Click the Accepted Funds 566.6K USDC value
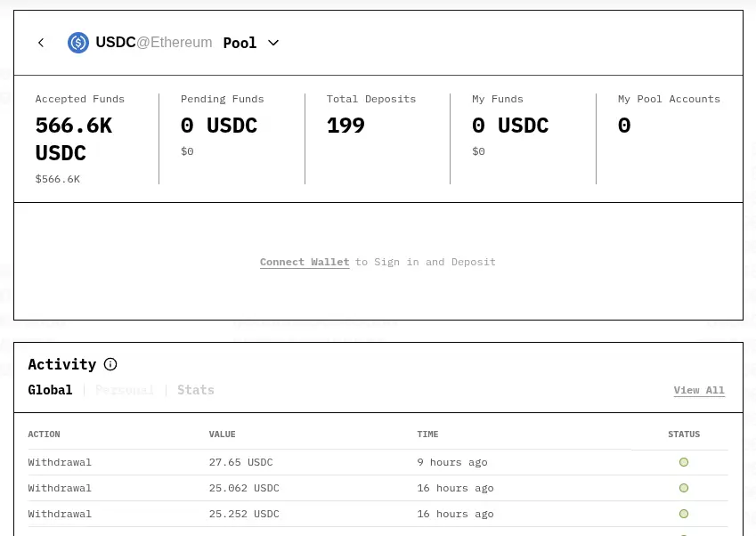Image resolution: width=756 pixels, height=536 pixels. tap(74, 139)
